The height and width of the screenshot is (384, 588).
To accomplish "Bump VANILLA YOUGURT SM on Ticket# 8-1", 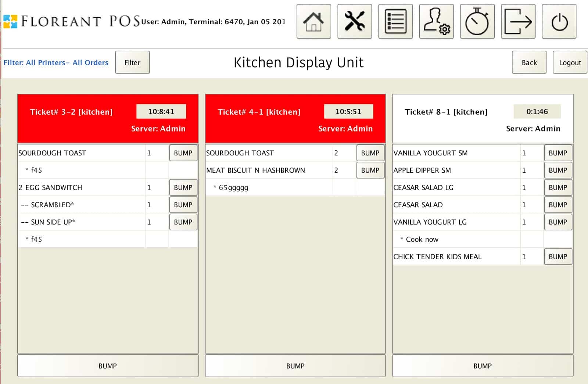I will coord(558,153).
